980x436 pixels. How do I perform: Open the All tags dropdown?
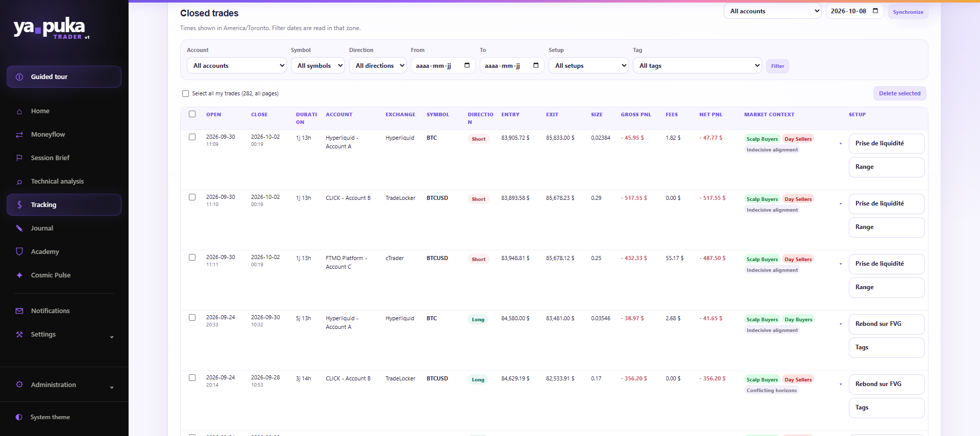click(697, 65)
